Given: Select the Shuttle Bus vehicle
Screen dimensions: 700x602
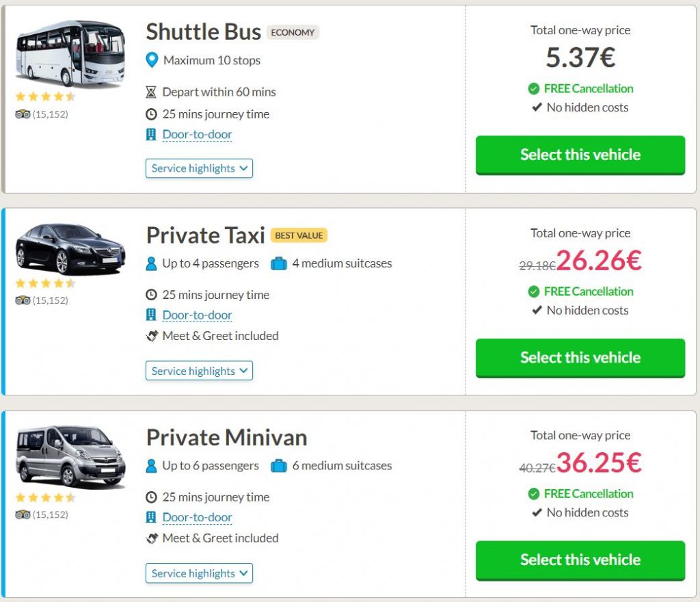Looking at the screenshot, I should [x=580, y=155].
